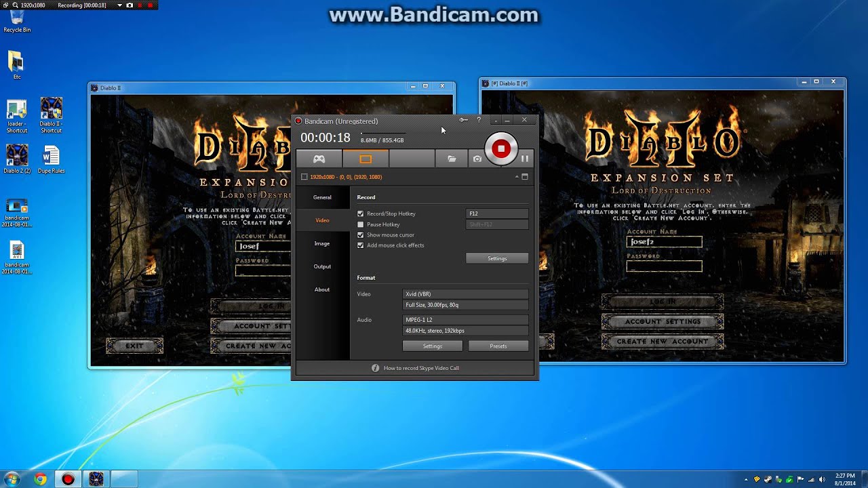Select Bandicam game recording mode gamepad icon
868x488 pixels.
click(x=319, y=159)
